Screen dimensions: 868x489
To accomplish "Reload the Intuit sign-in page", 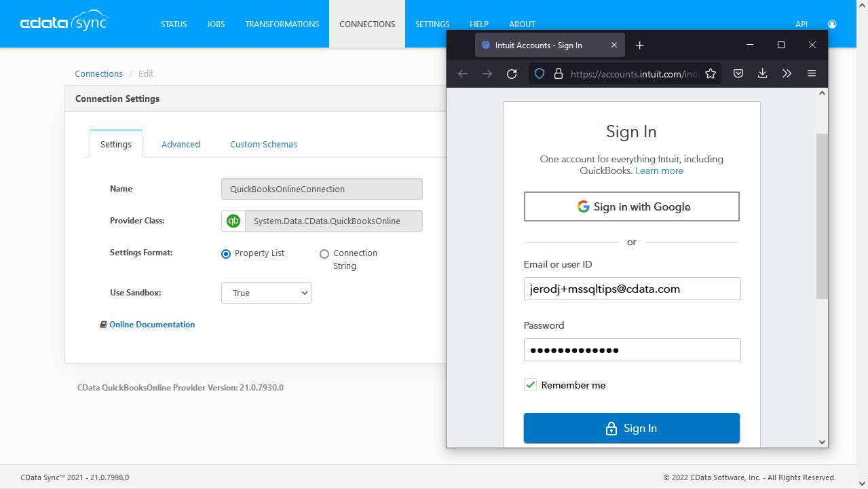I will [512, 73].
